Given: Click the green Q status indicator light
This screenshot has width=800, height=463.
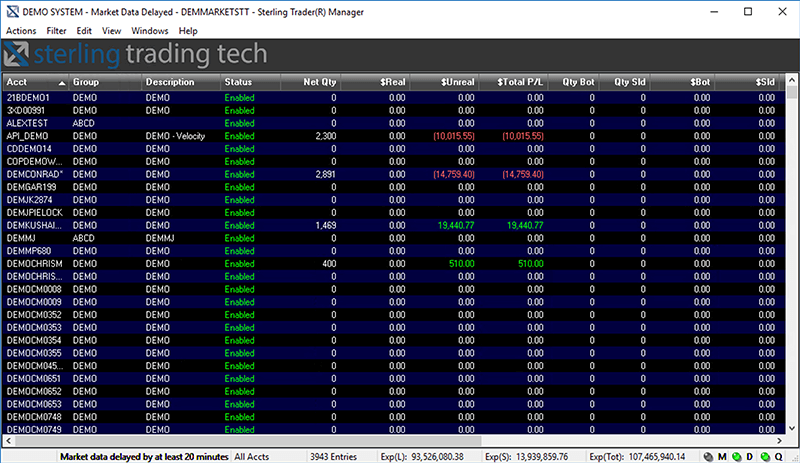Looking at the screenshot, I should [x=765, y=456].
